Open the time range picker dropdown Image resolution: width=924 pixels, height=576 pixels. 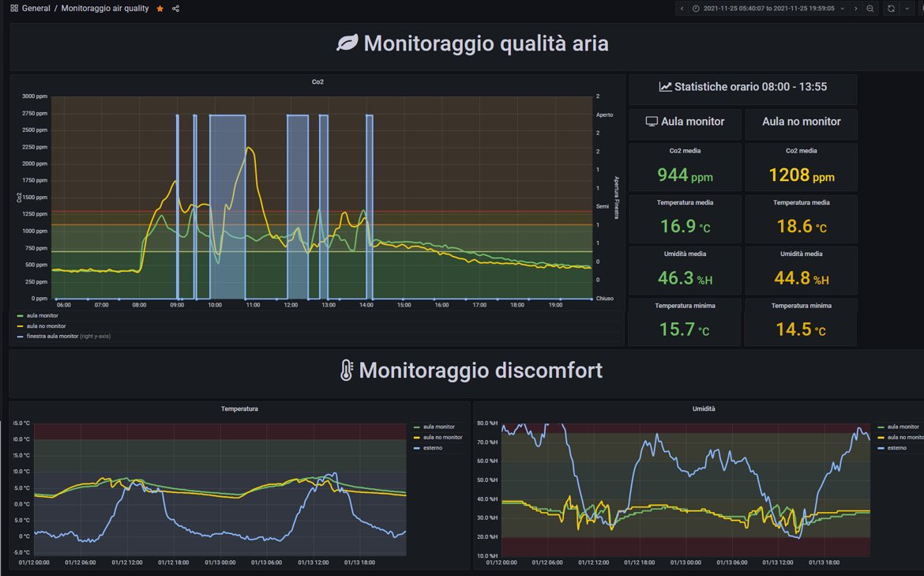[768, 9]
